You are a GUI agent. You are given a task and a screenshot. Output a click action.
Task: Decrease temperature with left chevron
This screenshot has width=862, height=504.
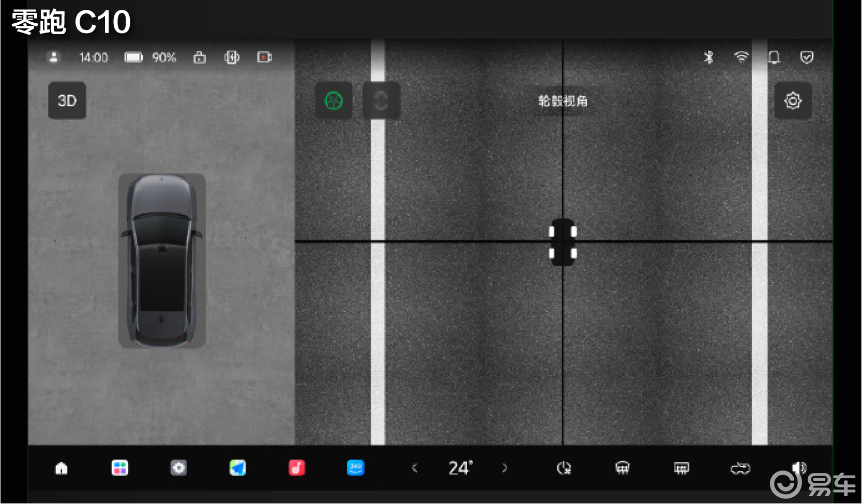coord(414,468)
